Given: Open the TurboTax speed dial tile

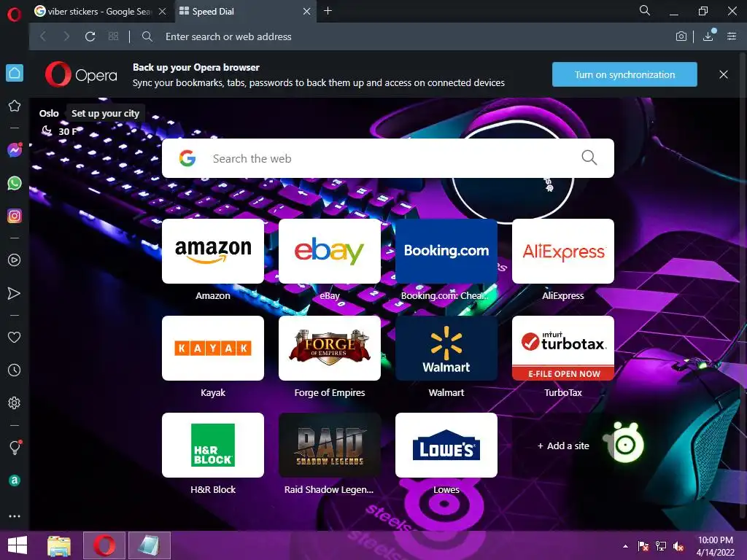Looking at the screenshot, I should 563,348.
